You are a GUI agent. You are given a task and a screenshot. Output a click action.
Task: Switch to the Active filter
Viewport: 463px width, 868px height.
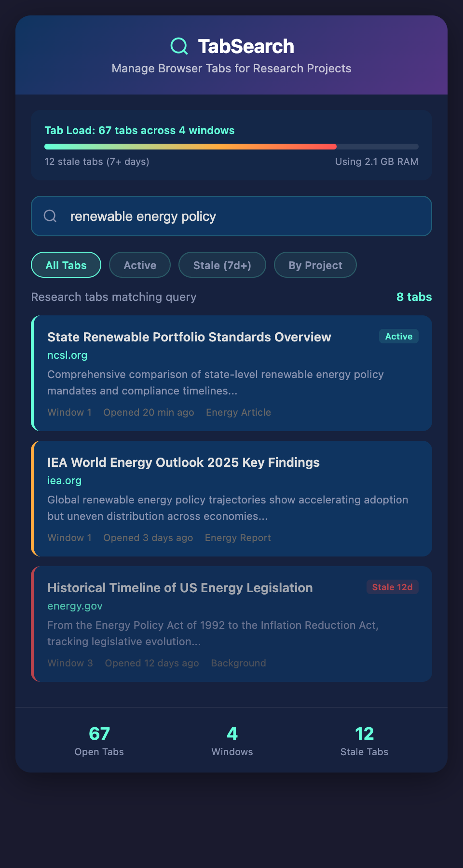140,265
